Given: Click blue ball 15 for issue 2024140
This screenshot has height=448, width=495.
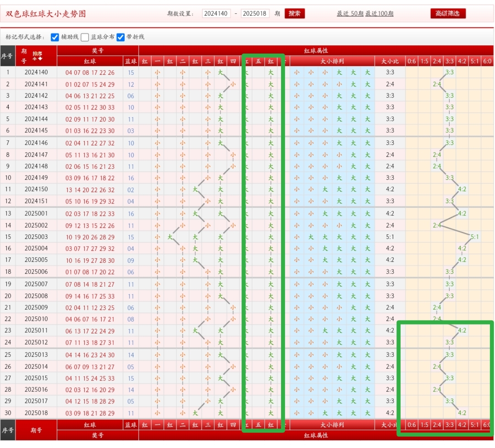Looking at the screenshot, I should 131,72.
